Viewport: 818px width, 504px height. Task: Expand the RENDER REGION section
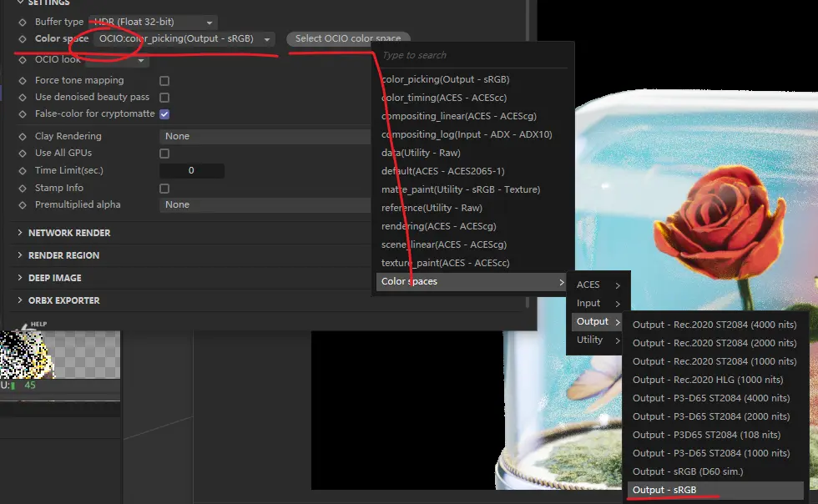tap(63, 255)
